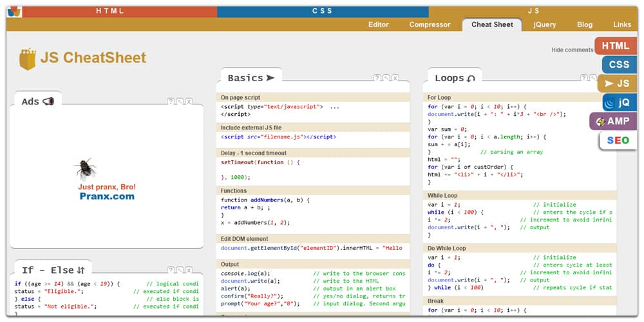This screenshot has height=322, width=644.
Task: Open the Pranx.com ad link
Action: coord(107,196)
